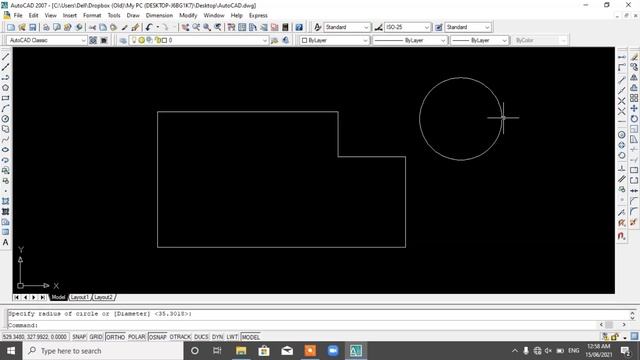Click the Plot print icon
The width and height of the screenshot is (640, 360).
point(46,27)
